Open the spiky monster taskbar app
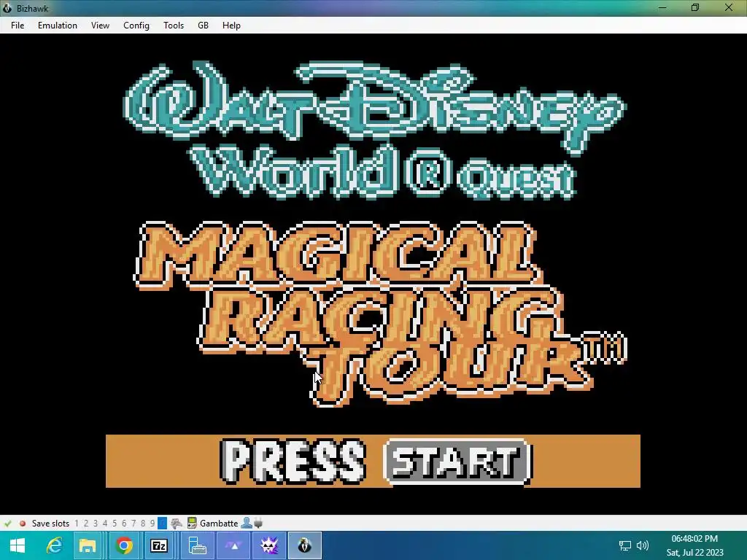747x560 pixels. [269, 545]
